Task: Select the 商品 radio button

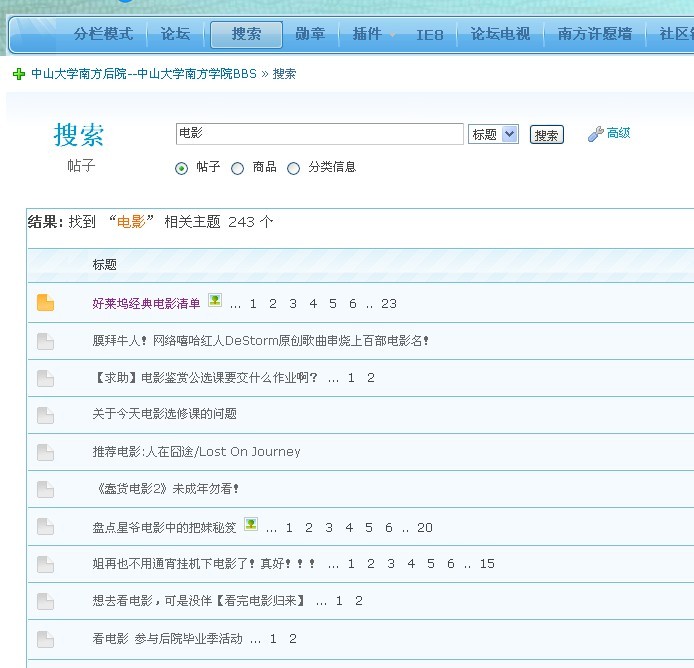Action: pos(238,168)
